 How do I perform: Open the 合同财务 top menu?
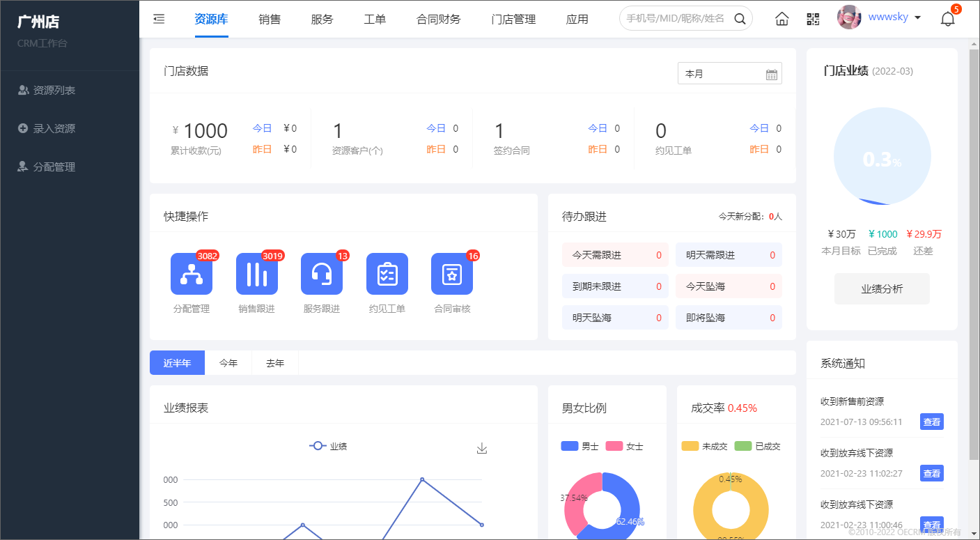pyautogui.click(x=439, y=19)
